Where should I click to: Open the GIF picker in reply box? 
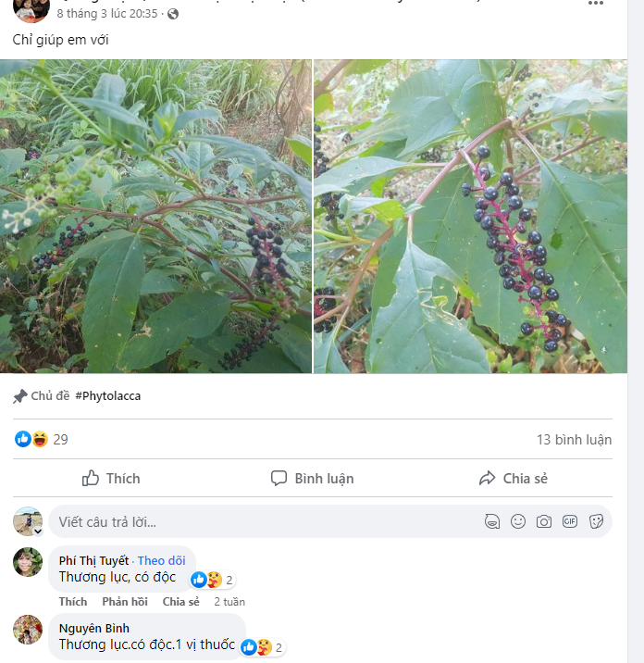pos(570,521)
